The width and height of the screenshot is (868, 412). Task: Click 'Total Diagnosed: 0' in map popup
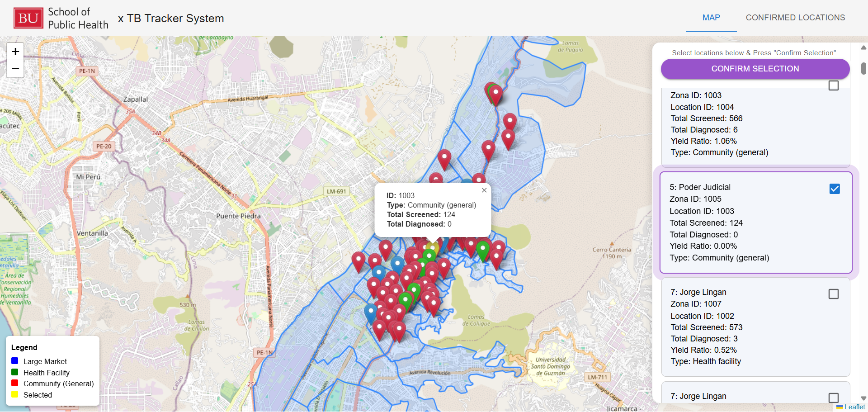[x=419, y=224]
